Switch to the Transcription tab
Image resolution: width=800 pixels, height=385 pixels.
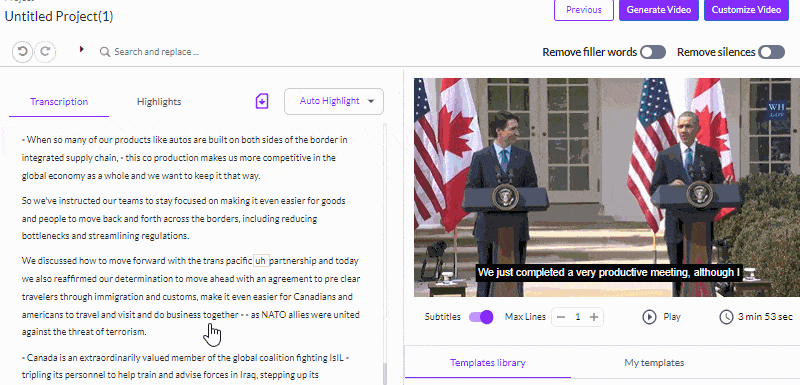point(59,101)
